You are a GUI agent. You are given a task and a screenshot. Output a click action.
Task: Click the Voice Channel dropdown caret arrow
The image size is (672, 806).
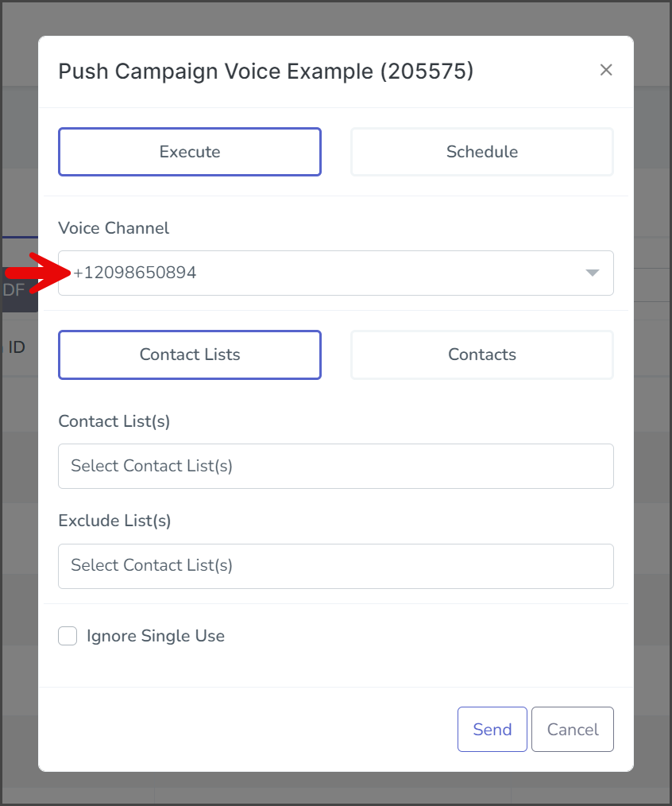[x=593, y=273]
